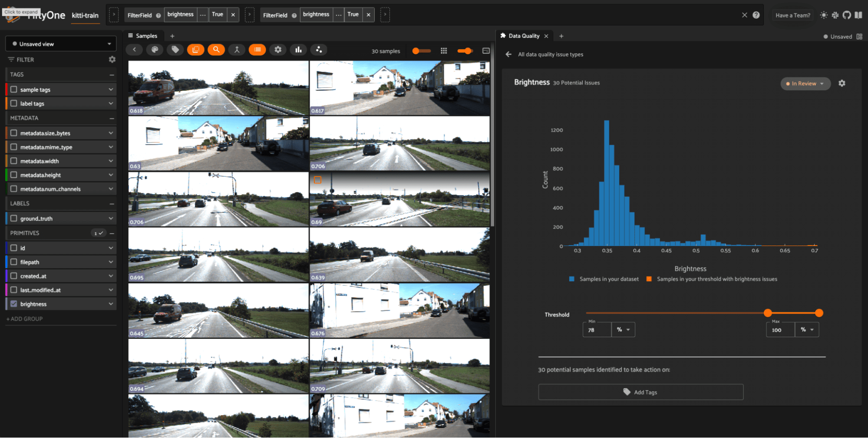868x438 pixels.
Task: Open the merge/patches tool icon
Action: (237, 50)
